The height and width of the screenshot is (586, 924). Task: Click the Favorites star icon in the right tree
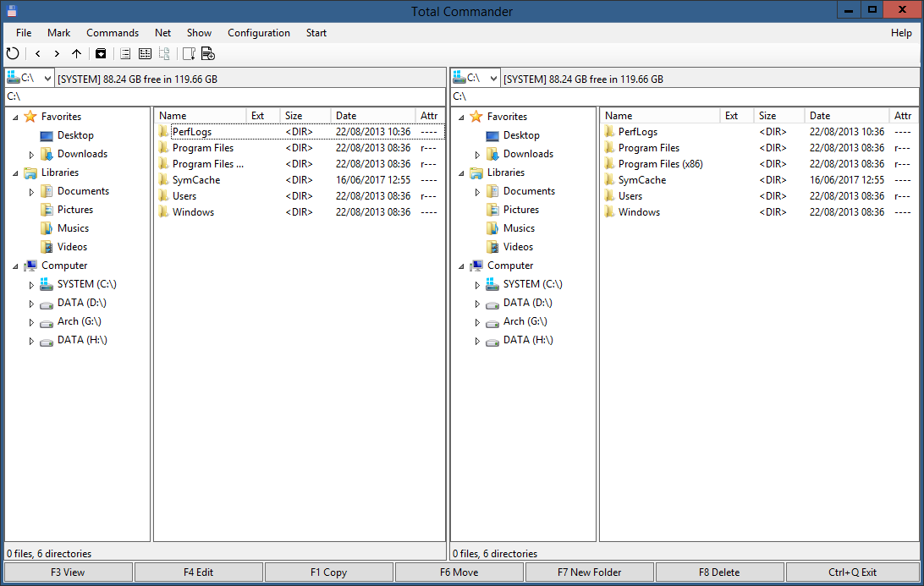[476, 116]
